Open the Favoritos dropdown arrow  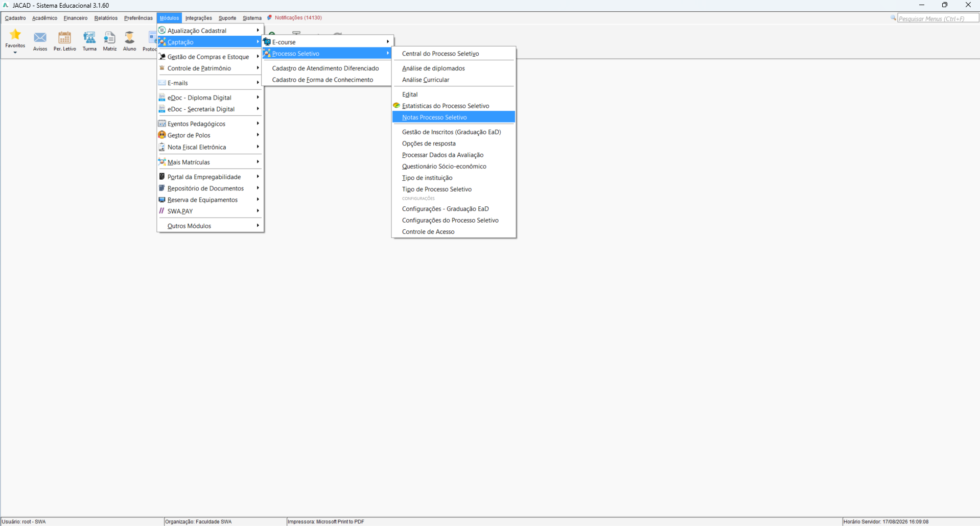click(15, 53)
